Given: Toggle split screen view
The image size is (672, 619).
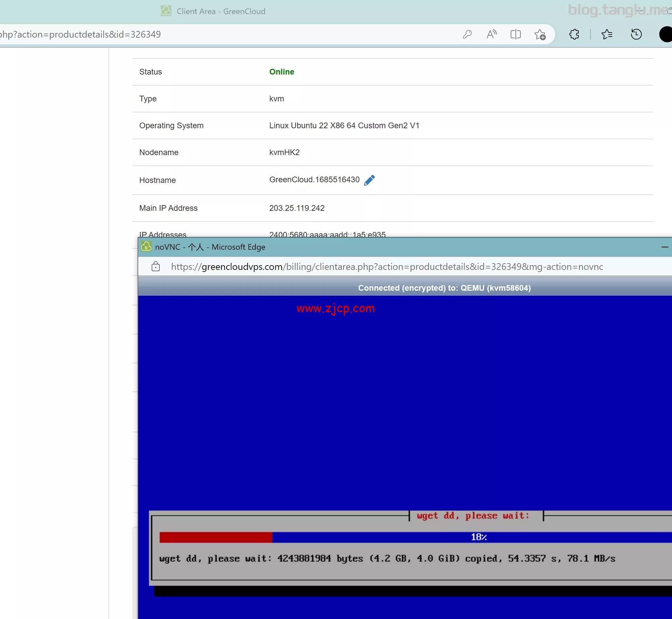Looking at the screenshot, I should (516, 34).
